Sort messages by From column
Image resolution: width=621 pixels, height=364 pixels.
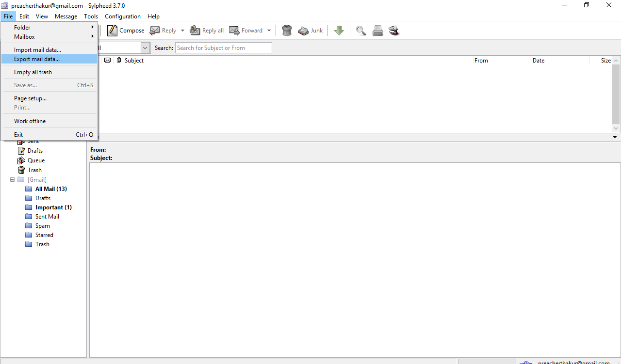[502, 61]
